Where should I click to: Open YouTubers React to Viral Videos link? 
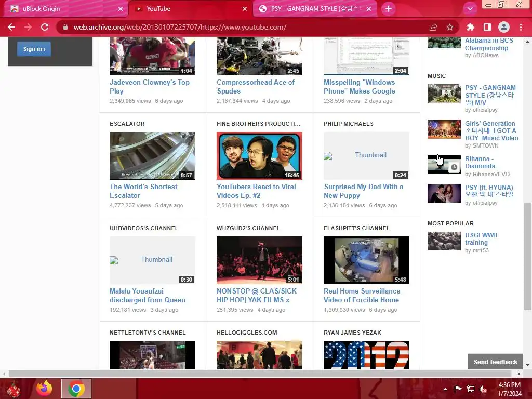coord(256,191)
